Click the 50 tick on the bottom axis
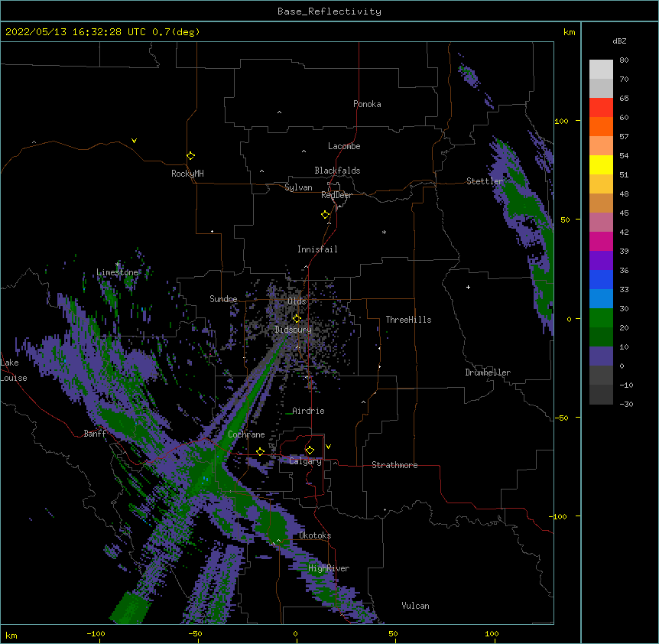Screen dimensions: 659x644 [x=393, y=633]
